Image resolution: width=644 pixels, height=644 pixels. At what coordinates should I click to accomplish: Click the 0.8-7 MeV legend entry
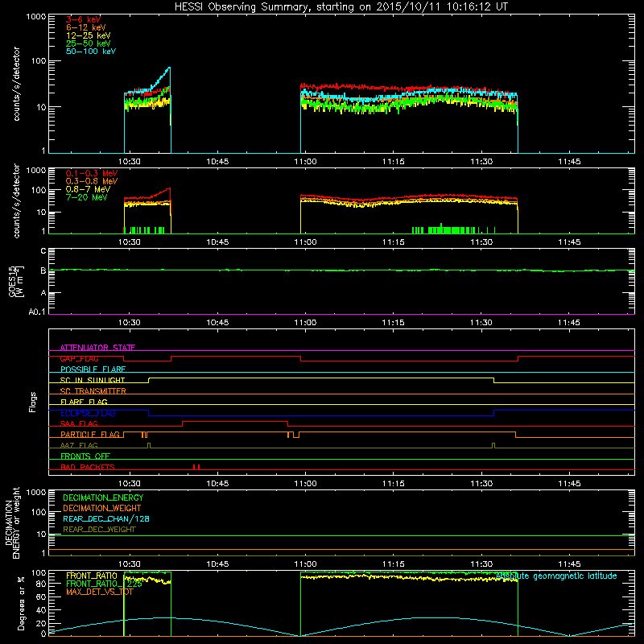[x=88, y=189]
